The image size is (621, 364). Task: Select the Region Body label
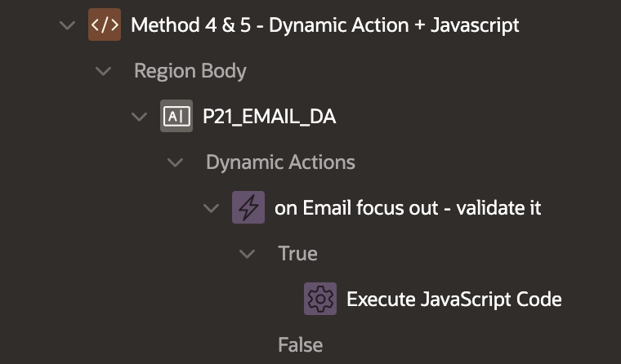click(x=190, y=71)
